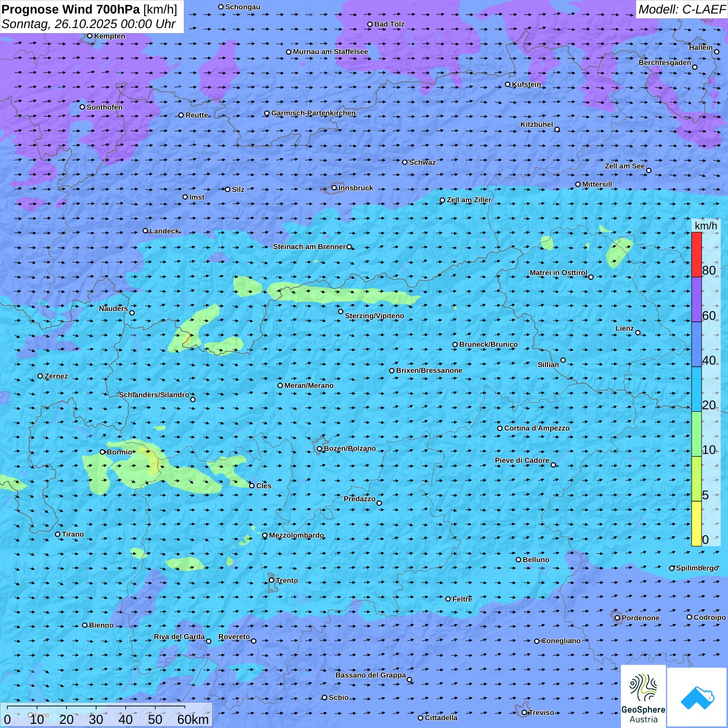The width and height of the screenshot is (728, 728).
Task: Select the purple 60–80 km/h legend color
Action: point(696,300)
